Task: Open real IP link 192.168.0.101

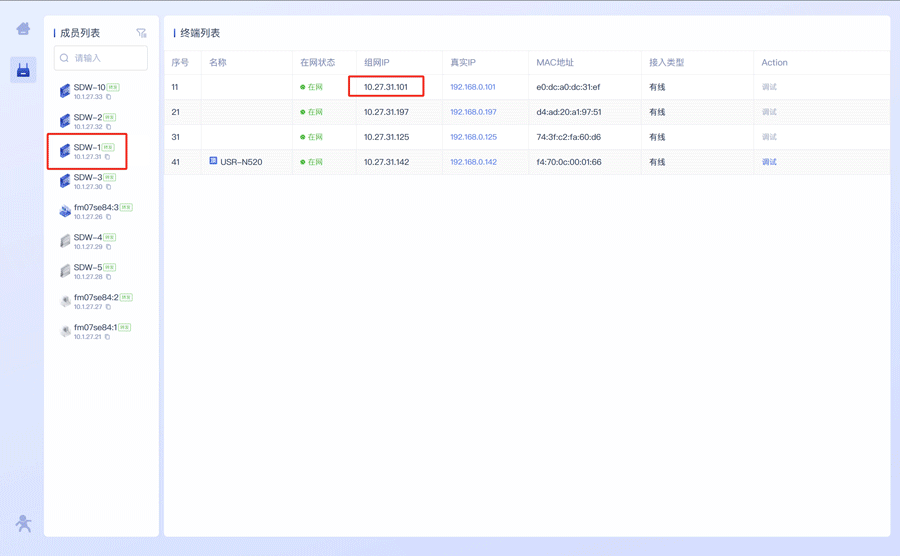Action: pos(473,87)
